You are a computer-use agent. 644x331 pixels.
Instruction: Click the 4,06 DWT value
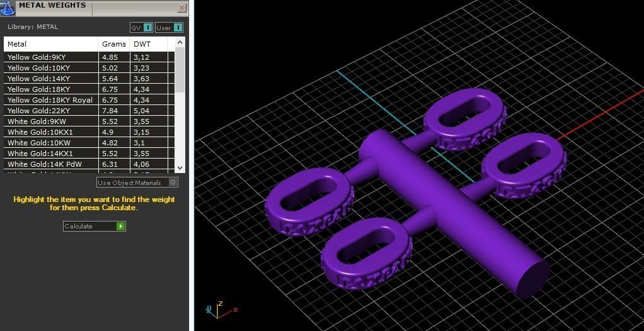coord(141,164)
